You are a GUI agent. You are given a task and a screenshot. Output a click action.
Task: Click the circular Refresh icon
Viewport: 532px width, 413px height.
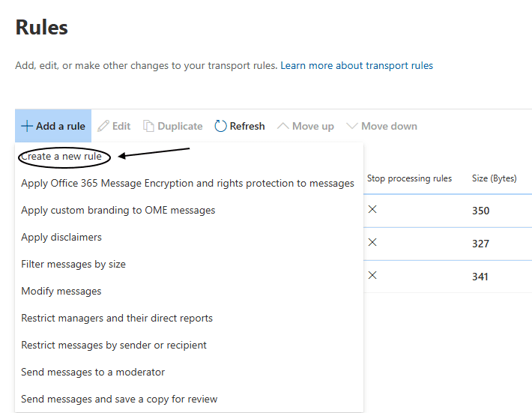pos(220,126)
